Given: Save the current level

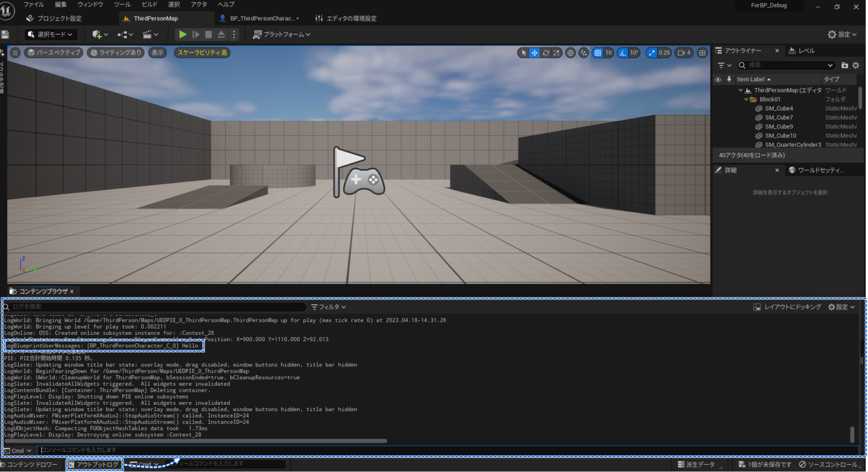Looking at the screenshot, I should (6, 34).
